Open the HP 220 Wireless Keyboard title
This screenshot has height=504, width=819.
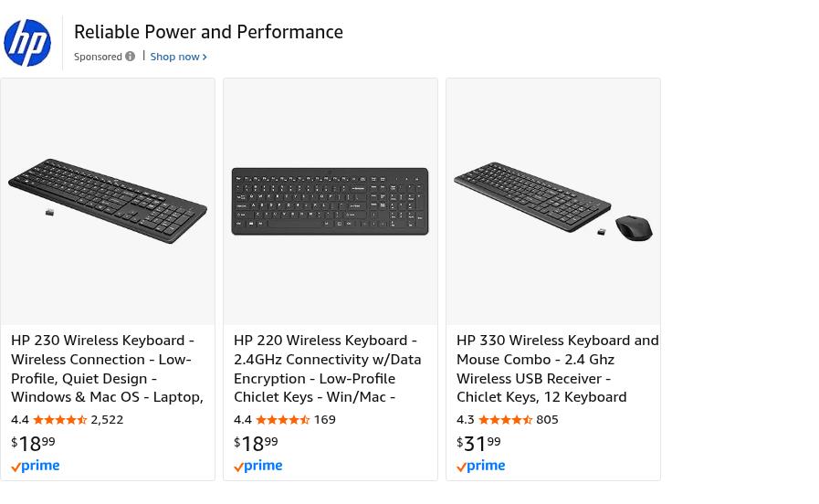(327, 368)
